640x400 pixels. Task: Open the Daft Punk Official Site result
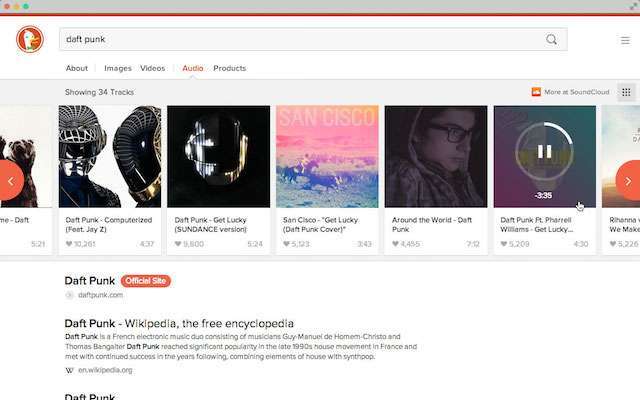click(90, 281)
